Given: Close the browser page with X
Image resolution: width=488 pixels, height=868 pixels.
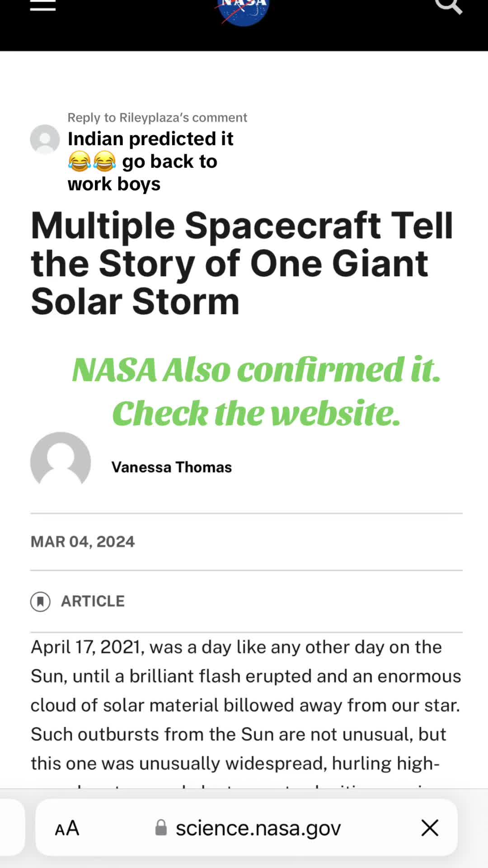Looking at the screenshot, I should (430, 828).
